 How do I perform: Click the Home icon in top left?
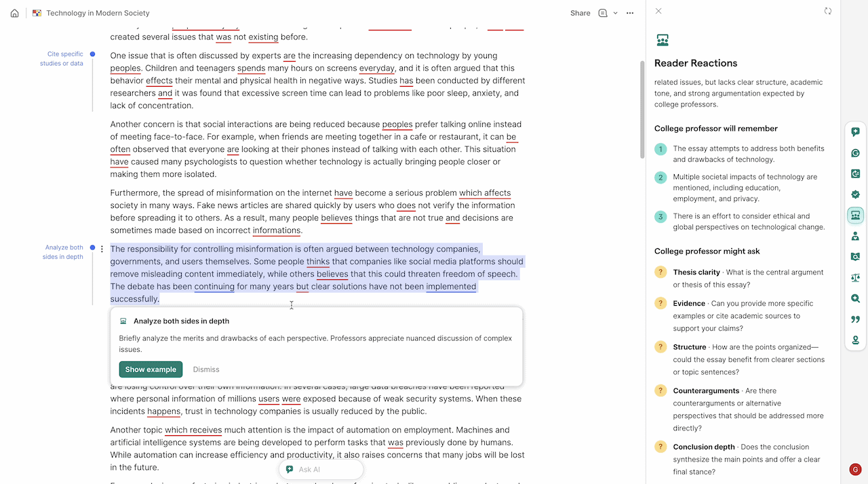pos(14,12)
